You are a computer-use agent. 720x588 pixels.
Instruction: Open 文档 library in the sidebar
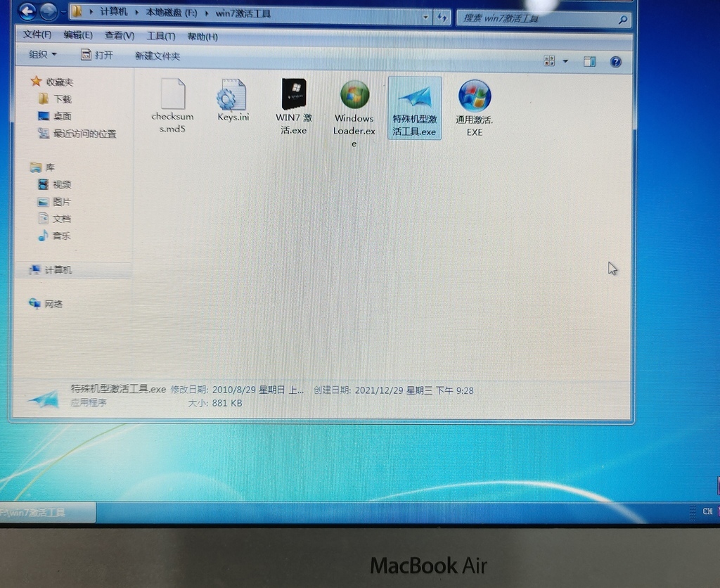[54, 219]
